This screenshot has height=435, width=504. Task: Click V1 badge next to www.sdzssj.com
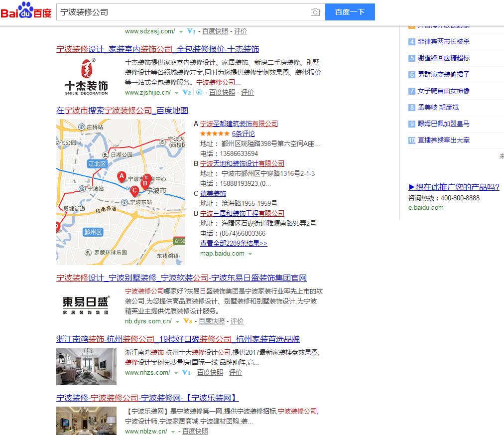click(191, 31)
